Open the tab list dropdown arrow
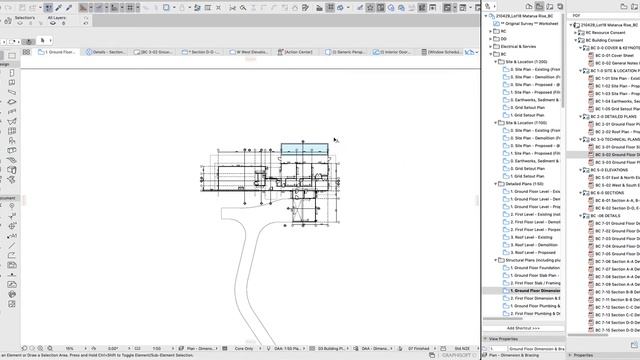640x360 pixels. tap(477, 52)
